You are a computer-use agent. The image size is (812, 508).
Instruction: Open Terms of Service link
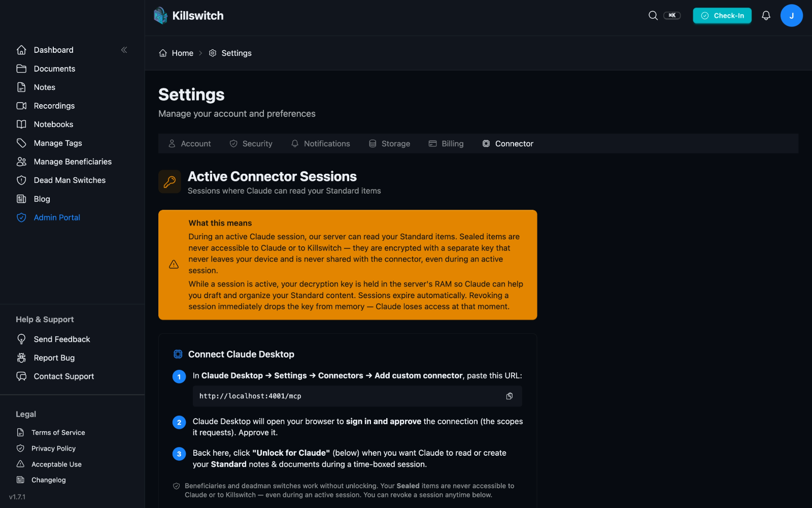pyautogui.click(x=58, y=433)
